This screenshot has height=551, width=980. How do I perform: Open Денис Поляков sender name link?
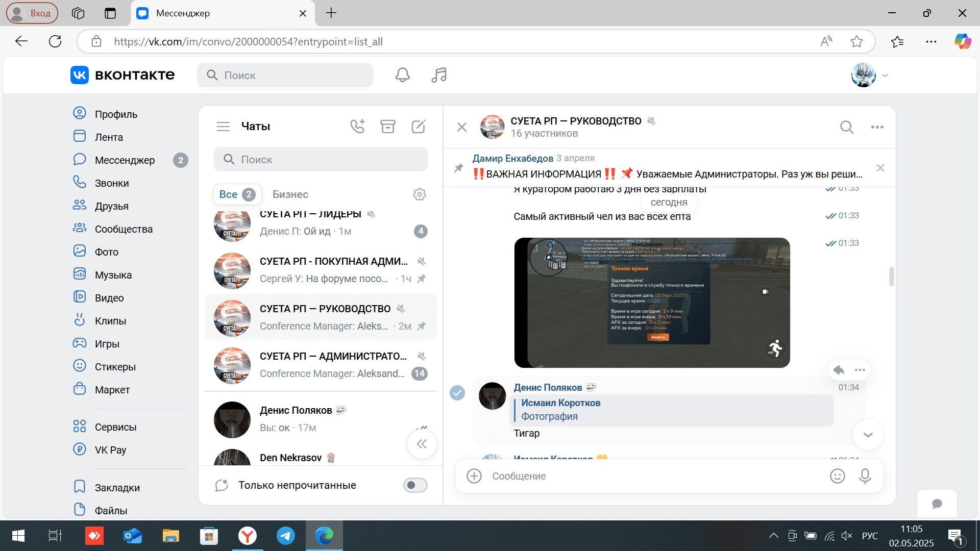tap(548, 387)
